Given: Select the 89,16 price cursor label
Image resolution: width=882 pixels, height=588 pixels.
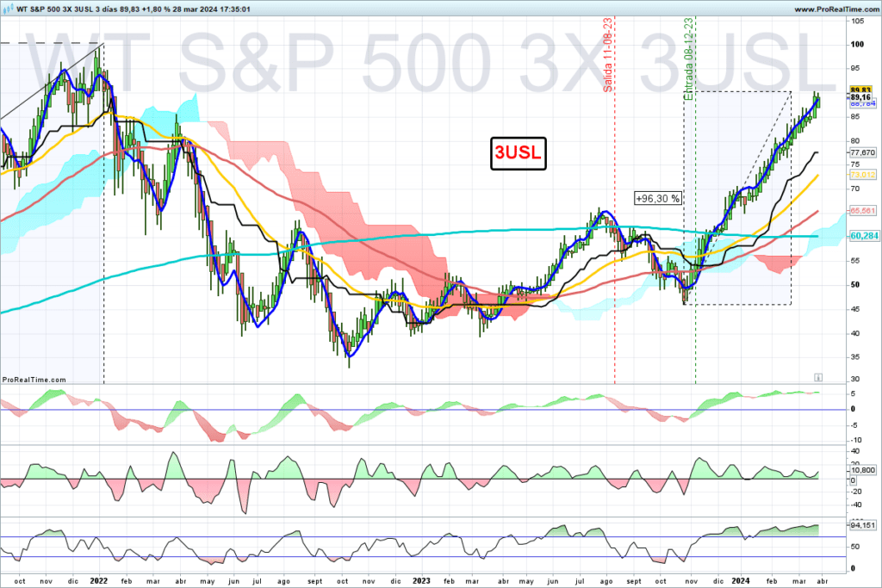Looking at the screenshot, I should point(860,97).
